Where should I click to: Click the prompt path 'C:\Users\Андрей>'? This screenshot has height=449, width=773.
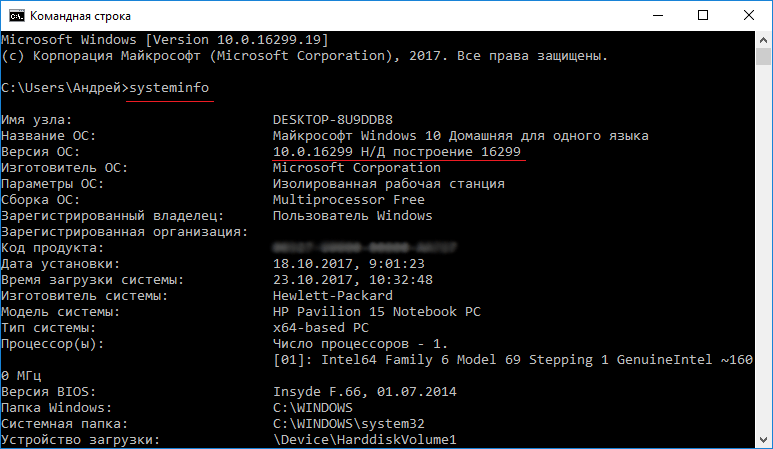coord(65,88)
